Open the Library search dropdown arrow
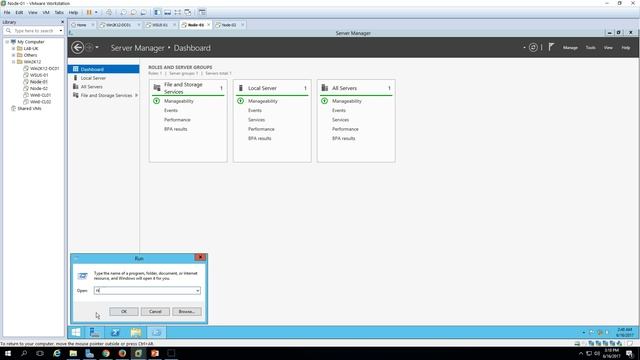This screenshot has height=360, width=640. [x=61, y=31]
